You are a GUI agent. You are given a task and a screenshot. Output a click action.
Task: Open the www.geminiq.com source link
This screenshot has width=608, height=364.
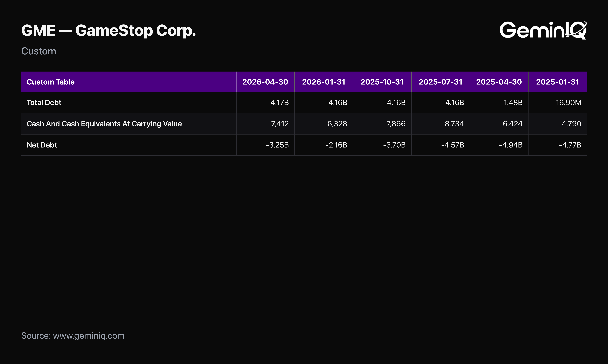tap(89, 336)
